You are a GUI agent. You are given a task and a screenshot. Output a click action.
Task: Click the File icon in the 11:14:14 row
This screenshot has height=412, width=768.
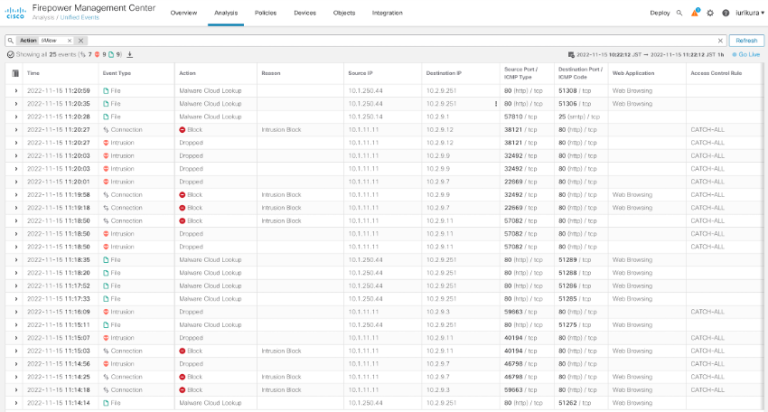coord(106,403)
